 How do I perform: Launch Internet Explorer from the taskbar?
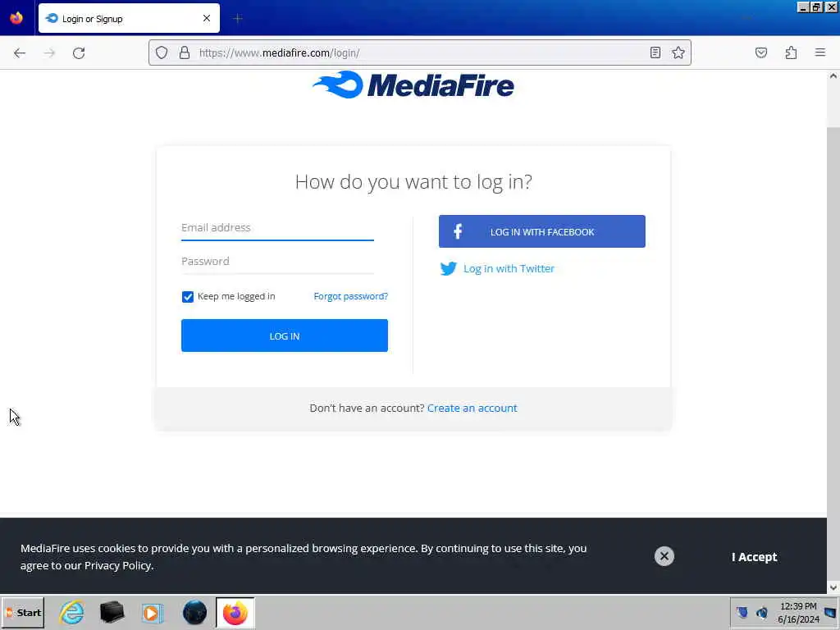[x=72, y=612]
